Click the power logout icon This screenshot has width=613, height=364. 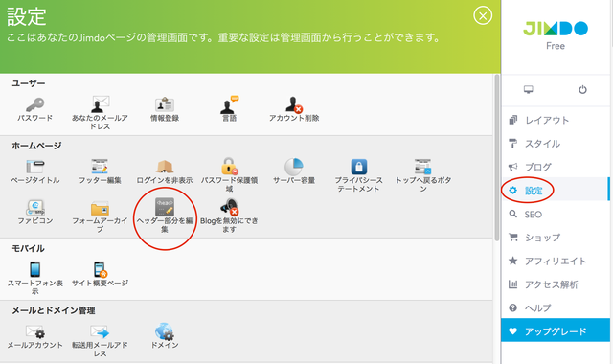click(582, 89)
